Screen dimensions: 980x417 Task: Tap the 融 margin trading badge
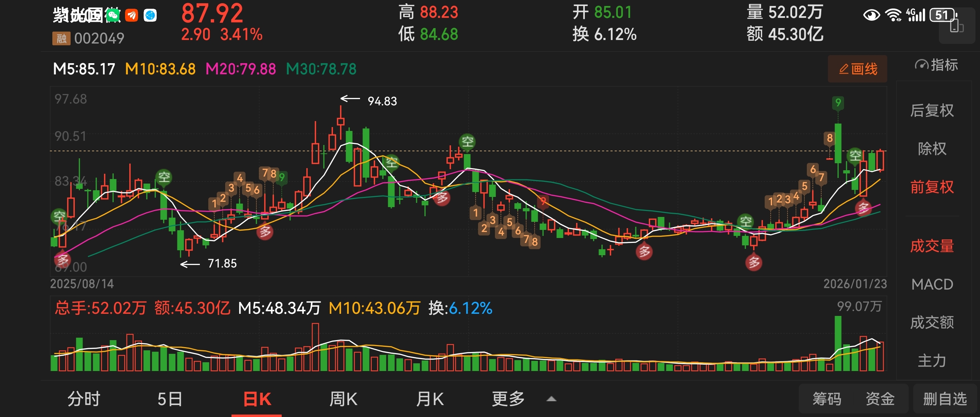[61, 38]
